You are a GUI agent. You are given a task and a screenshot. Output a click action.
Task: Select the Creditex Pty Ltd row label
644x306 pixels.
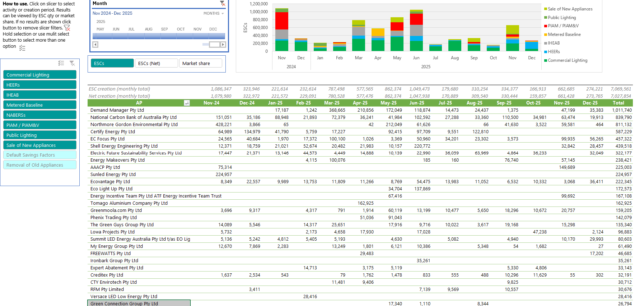click(107, 275)
